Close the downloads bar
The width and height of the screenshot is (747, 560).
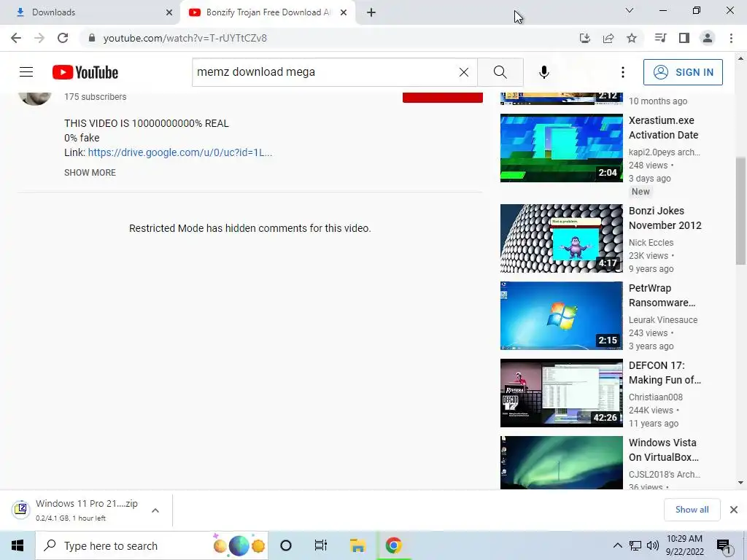734,510
